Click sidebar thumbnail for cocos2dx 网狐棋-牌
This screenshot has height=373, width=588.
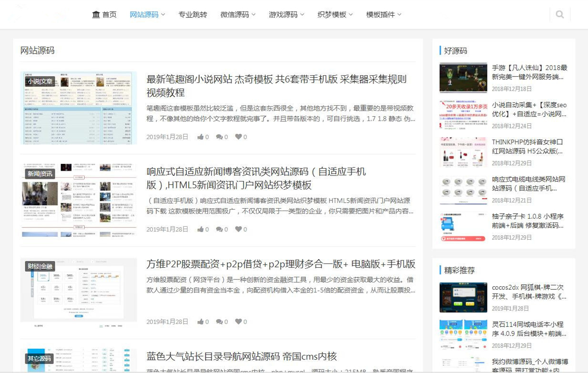(463, 297)
